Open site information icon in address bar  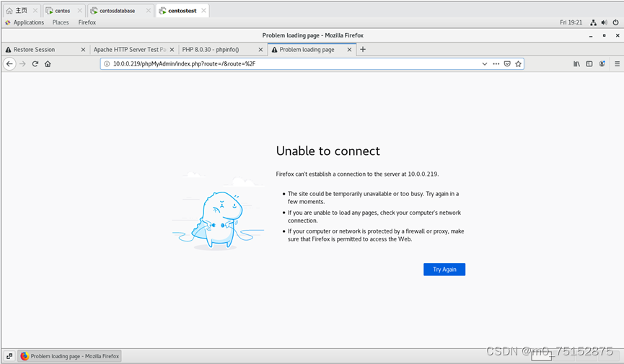pyautogui.click(x=107, y=63)
